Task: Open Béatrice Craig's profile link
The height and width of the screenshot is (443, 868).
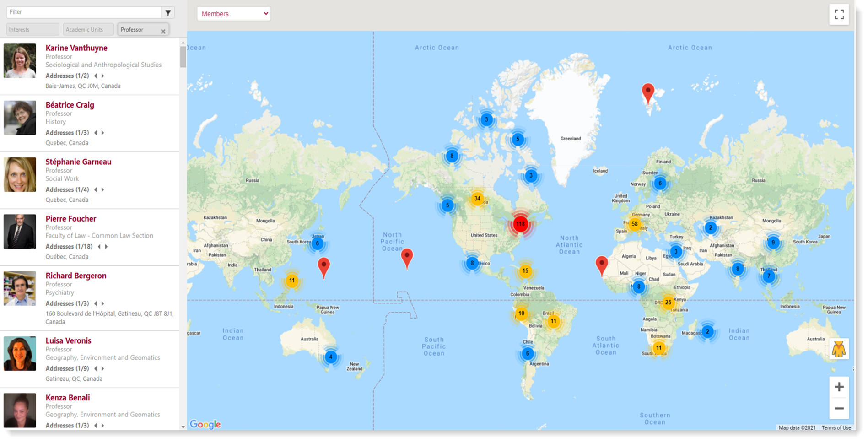Action: tap(70, 105)
